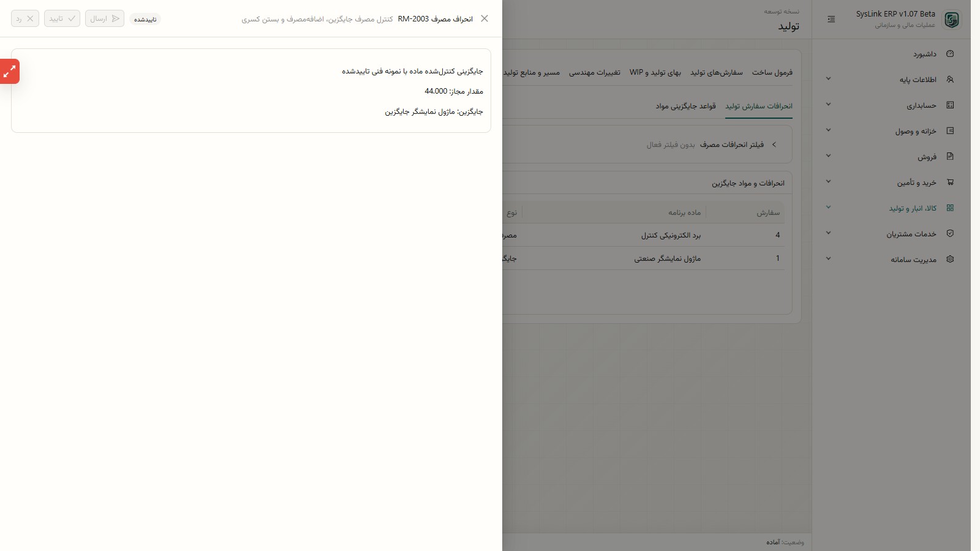Select the قواعد جایگزینی مواد sub-tab
The image size is (980, 551).
pyautogui.click(x=686, y=106)
